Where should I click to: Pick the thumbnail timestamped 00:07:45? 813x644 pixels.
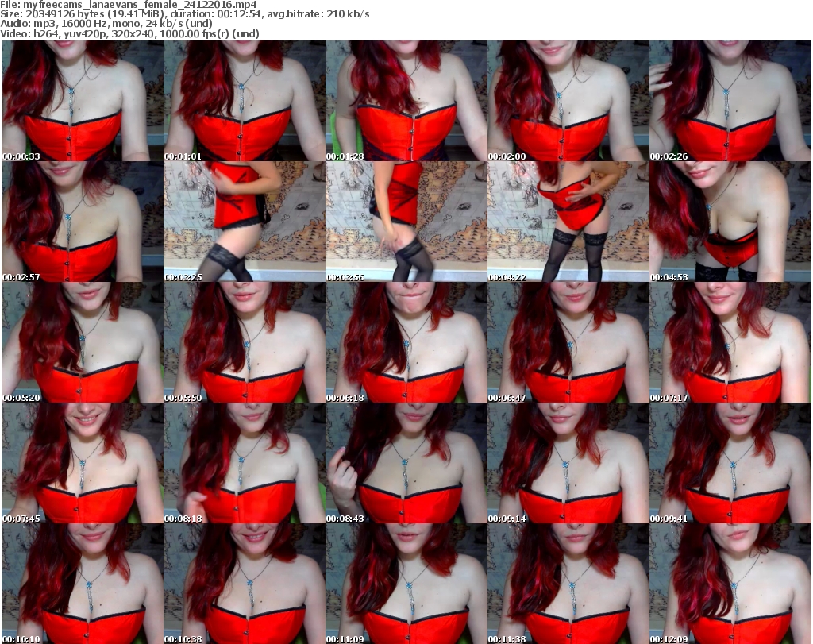(83, 463)
